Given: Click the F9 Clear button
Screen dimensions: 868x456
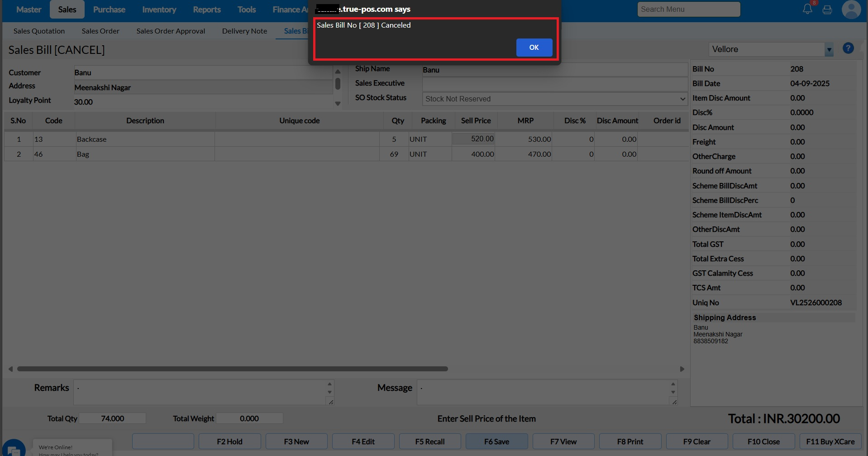Looking at the screenshot, I should (697, 442).
